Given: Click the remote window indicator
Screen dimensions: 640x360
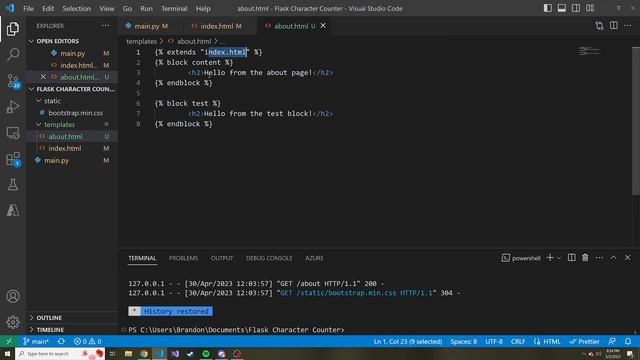Looking at the screenshot, I should [x=9, y=341].
